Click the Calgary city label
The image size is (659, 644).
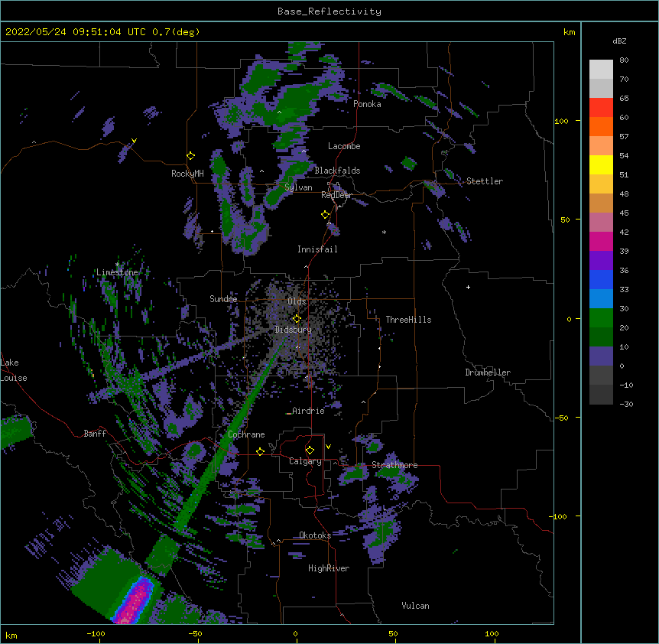305,461
